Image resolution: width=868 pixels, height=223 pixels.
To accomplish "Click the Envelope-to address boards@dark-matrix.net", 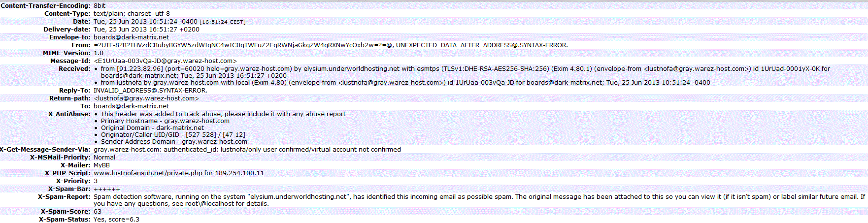I will [x=131, y=37].
